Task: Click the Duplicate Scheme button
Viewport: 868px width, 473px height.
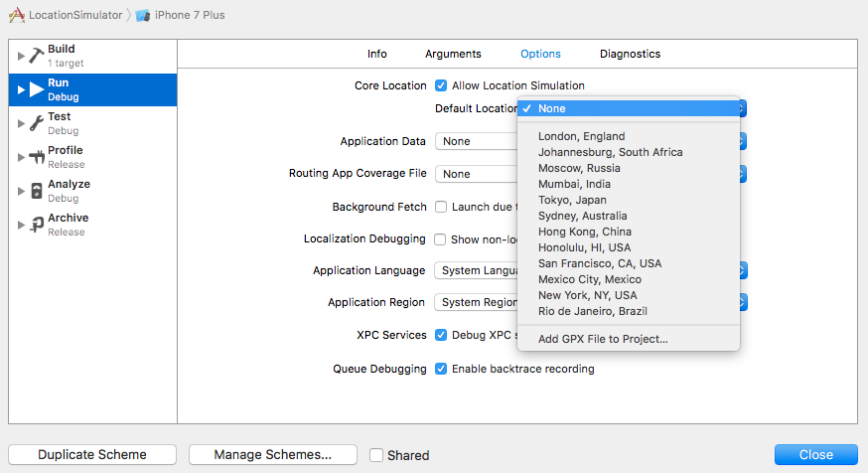Action: (x=92, y=455)
